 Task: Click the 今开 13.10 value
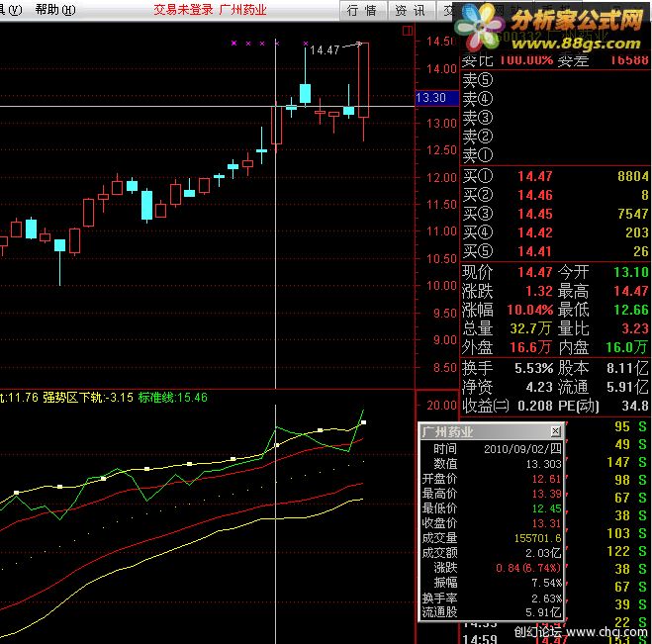631,272
